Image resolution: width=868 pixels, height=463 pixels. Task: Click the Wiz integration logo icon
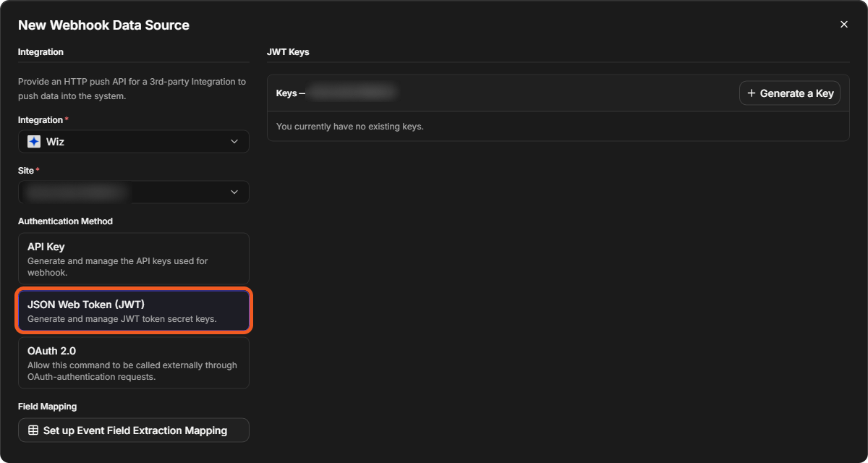pyautogui.click(x=34, y=142)
